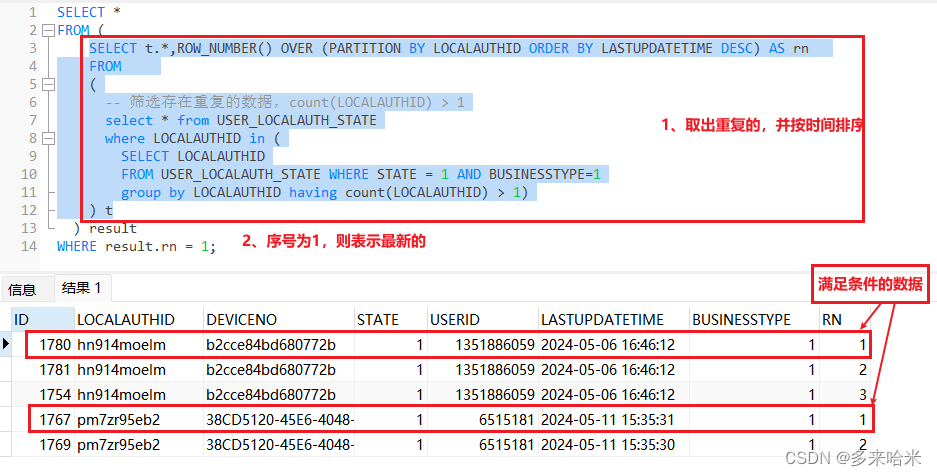
Task: Click line number 1 in the gutter
Action: tap(32, 13)
